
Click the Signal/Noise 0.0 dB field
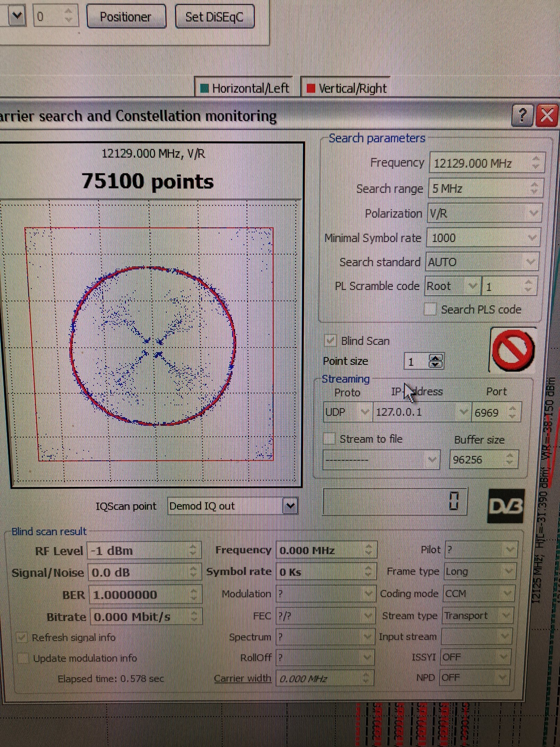(144, 572)
